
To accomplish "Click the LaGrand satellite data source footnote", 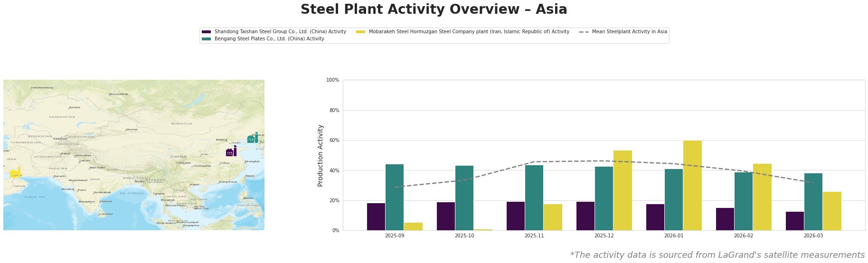I will pyautogui.click(x=717, y=255).
